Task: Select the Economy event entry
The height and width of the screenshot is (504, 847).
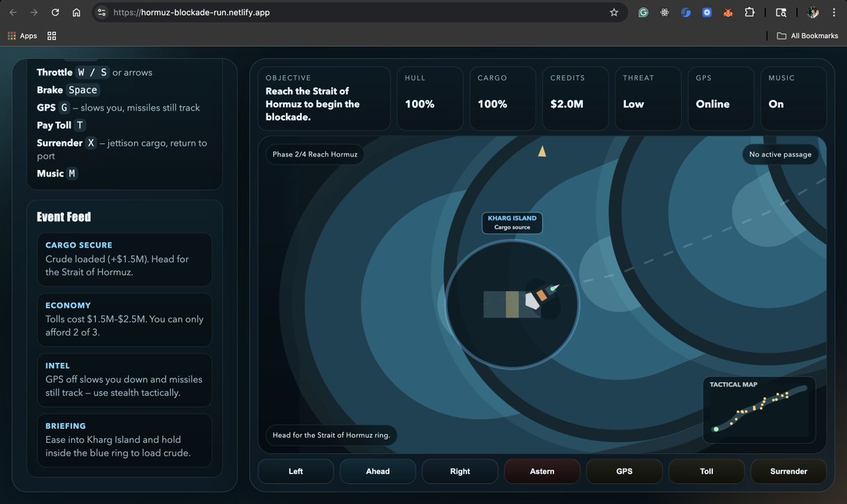Action: tap(125, 319)
